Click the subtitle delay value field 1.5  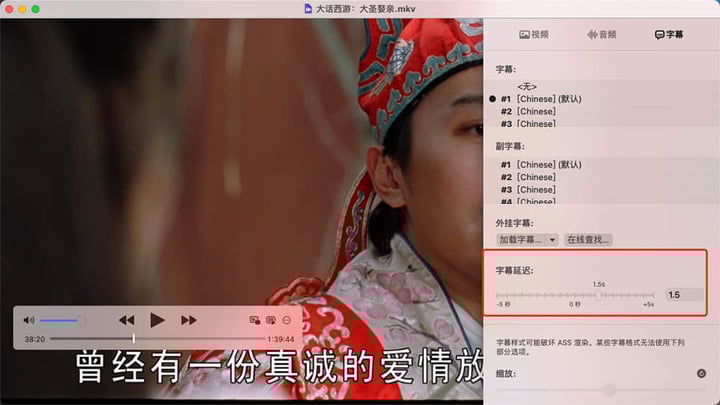pos(684,295)
